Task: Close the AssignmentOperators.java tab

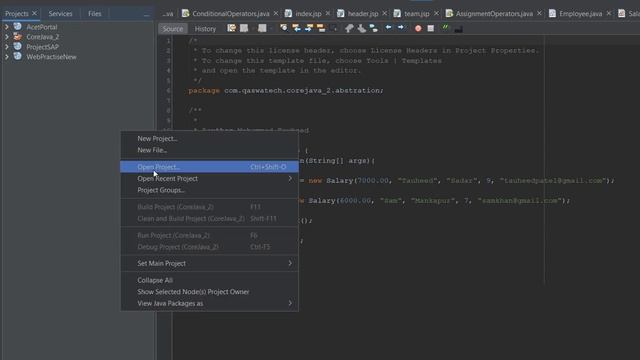Action: 539,13
